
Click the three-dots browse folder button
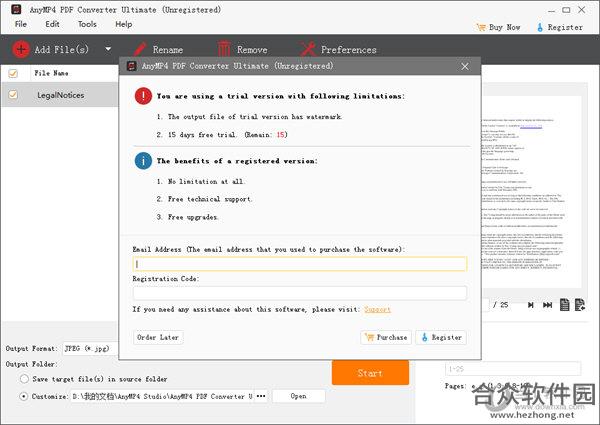click(261, 396)
